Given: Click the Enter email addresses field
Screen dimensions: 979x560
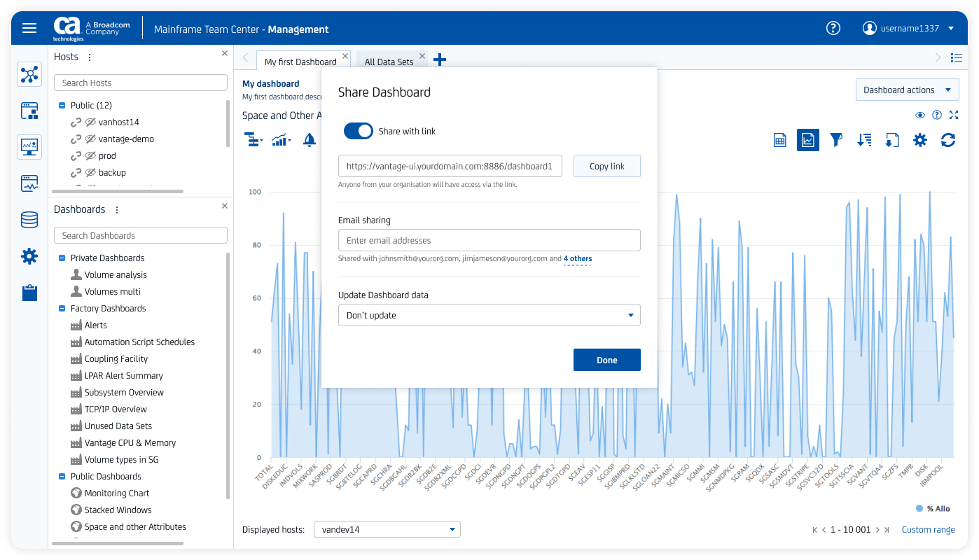Looking at the screenshot, I should pyautogui.click(x=489, y=240).
